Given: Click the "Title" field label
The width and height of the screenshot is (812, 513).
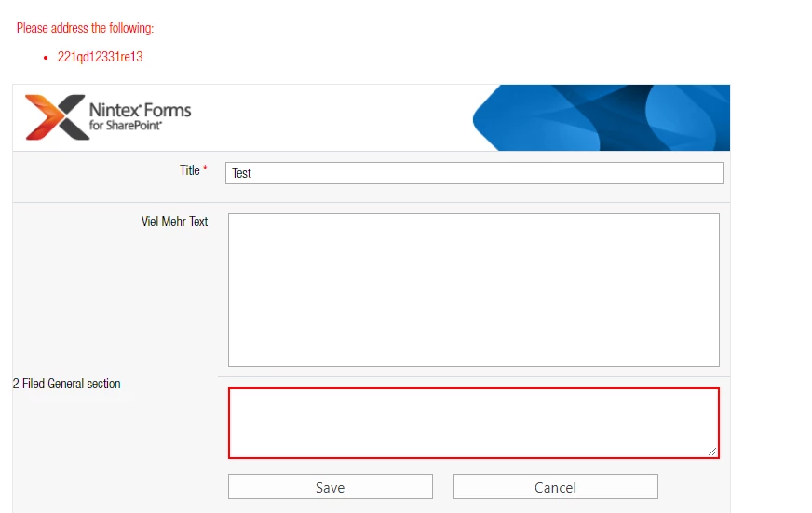Looking at the screenshot, I should pos(190,170).
